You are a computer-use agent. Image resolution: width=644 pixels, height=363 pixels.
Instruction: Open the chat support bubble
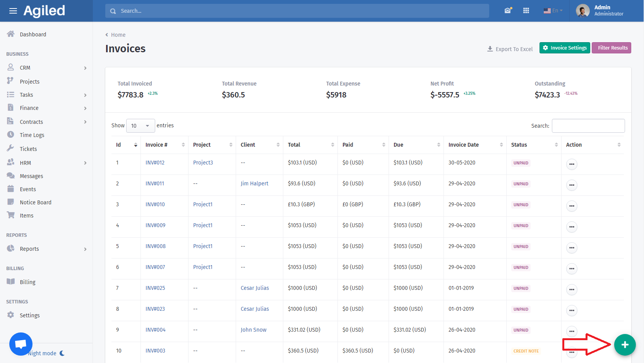[x=21, y=344]
